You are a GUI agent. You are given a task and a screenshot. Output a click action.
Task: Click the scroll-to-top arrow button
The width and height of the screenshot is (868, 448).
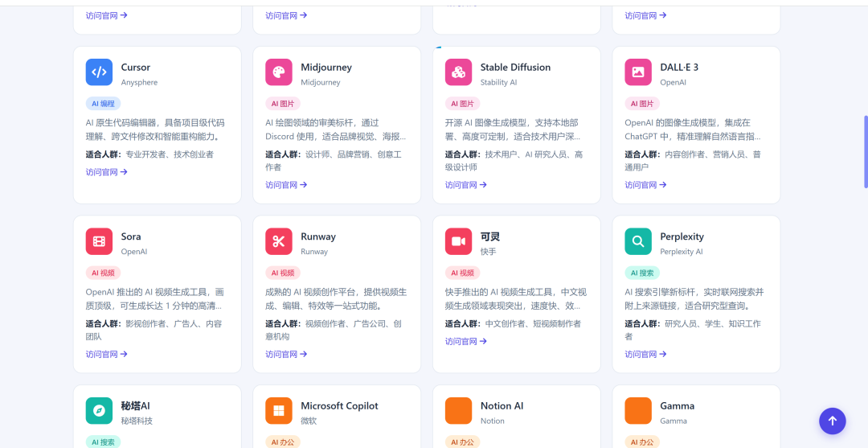click(x=833, y=421)
